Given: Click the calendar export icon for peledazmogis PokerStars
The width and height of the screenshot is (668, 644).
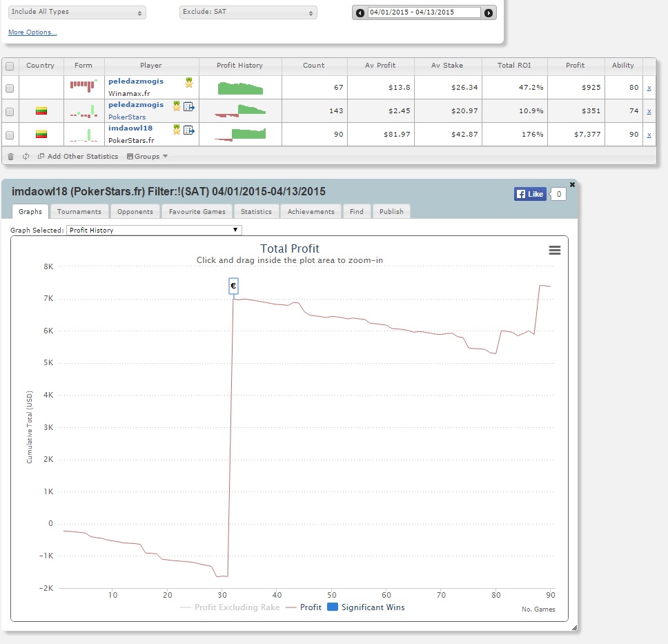Looking at the screenshot, I should (x=188, y=106).
